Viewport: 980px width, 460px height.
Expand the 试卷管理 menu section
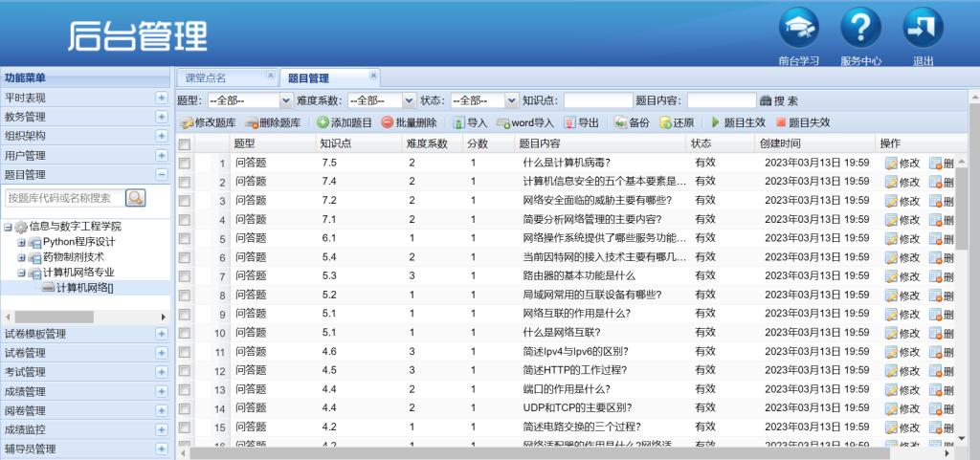(161, 353)
